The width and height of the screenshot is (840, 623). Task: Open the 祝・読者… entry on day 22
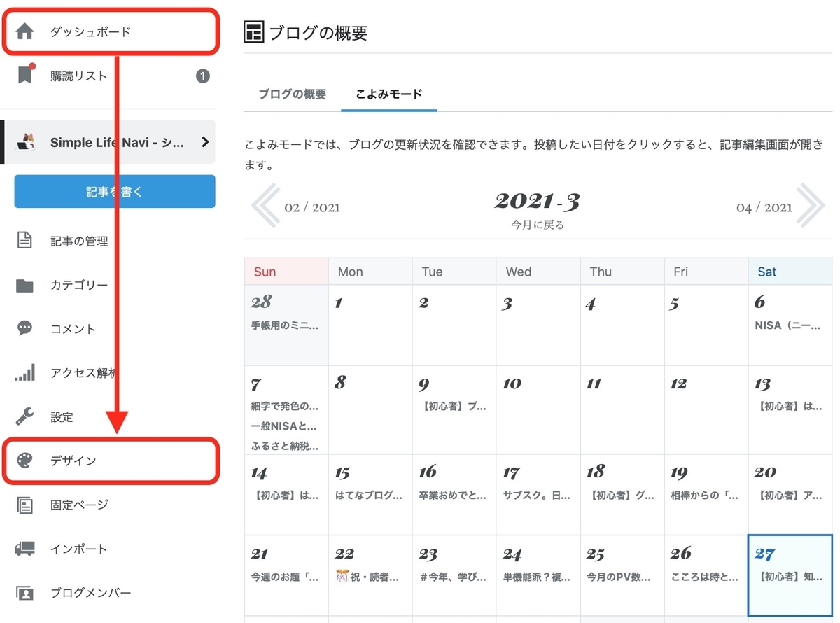[x=367, y=577]
